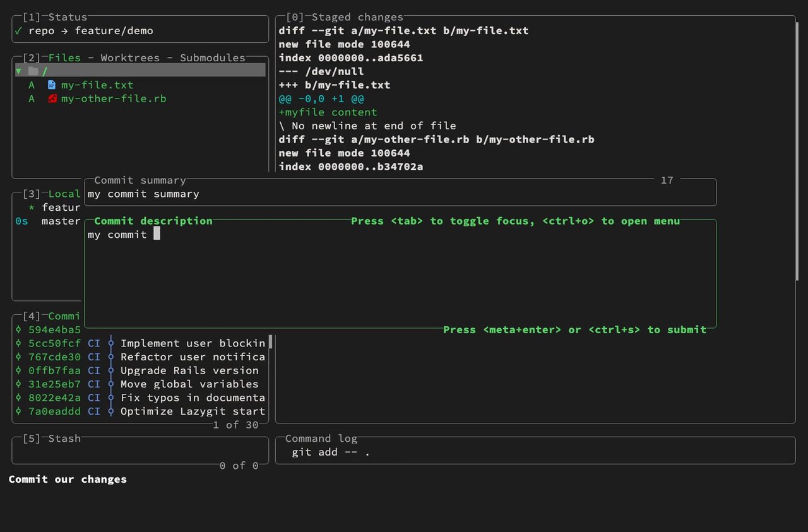Focus the Commit summary input field

400,194
